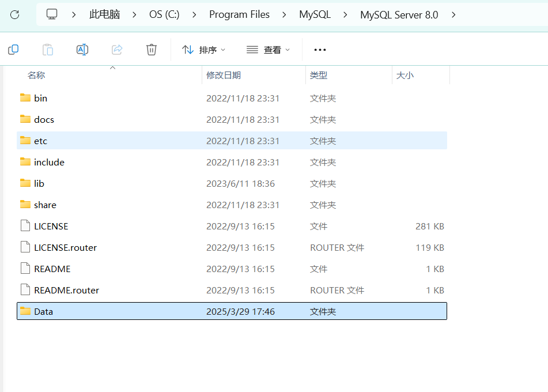
Task: Expand chevron after the computer icon
Action: click(x=74, y=14)
